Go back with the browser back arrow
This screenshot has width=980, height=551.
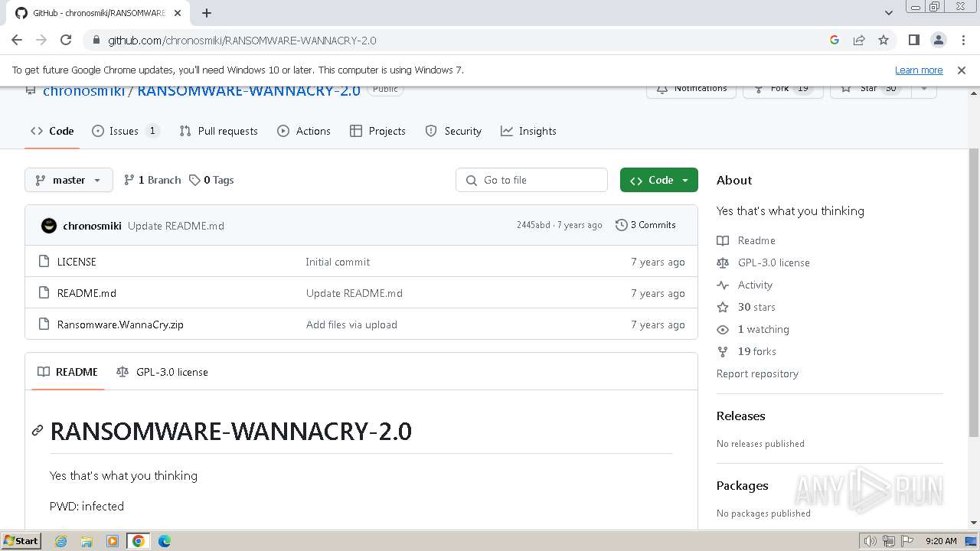pos(17,40)
